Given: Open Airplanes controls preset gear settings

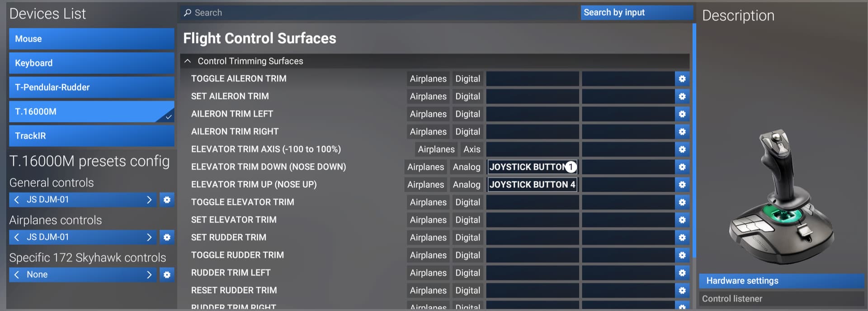Looking at the screenshot, I should (167, 237).
